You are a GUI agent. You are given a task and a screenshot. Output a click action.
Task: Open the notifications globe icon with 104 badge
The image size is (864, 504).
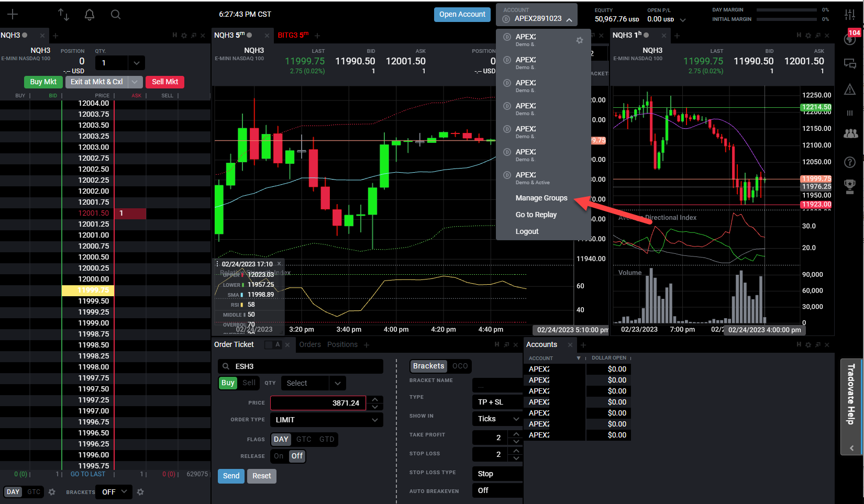tap(850, 39)
